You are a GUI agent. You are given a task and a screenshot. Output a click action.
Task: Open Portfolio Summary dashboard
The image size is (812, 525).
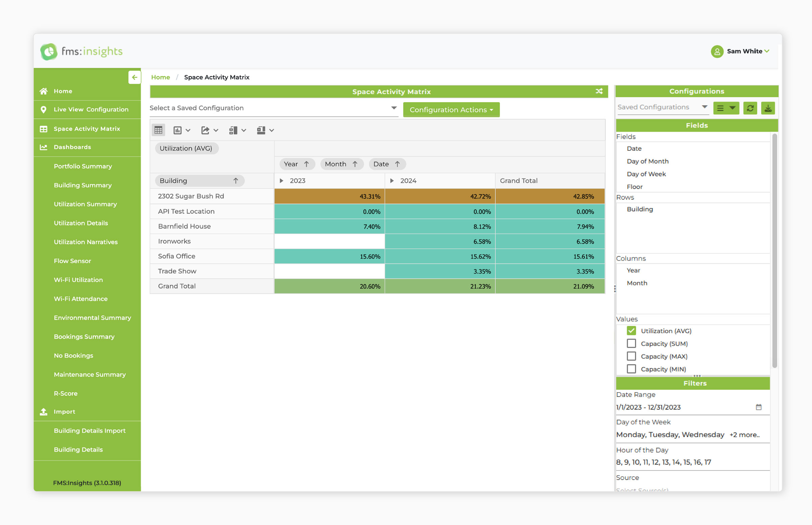pos(83,166)
